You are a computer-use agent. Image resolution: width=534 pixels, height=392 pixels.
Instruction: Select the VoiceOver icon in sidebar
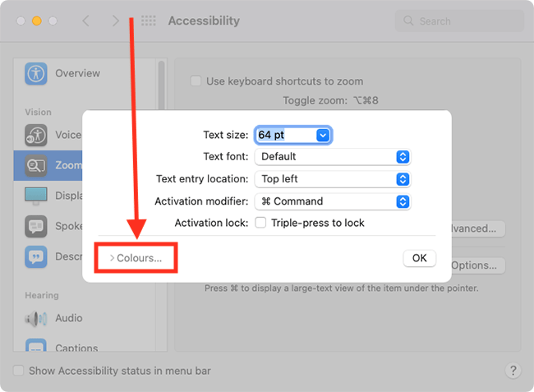click(x=36, y=135)
